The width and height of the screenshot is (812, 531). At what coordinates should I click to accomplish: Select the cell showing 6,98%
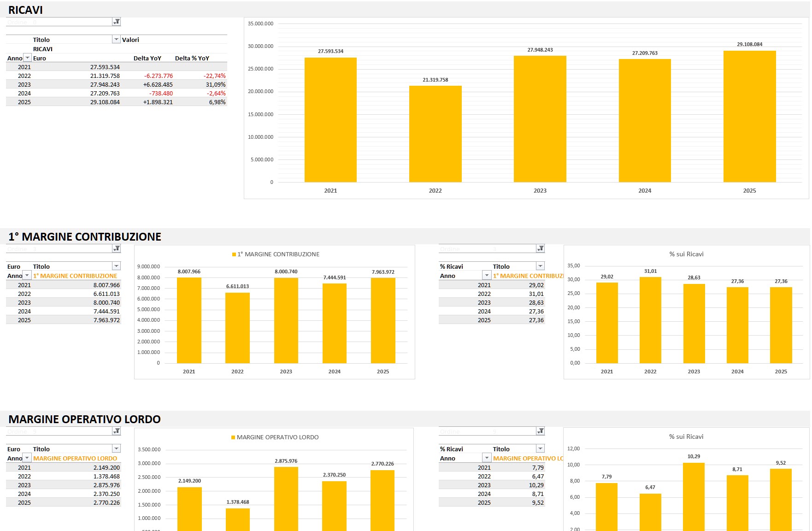pyautogui.click(x=218, y=102)
